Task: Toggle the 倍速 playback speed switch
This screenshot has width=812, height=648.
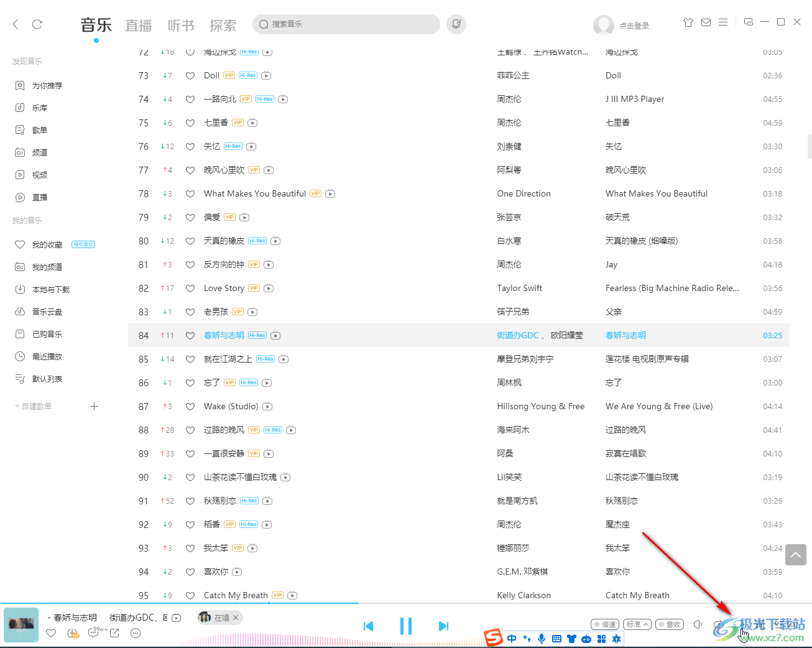Action: (x=604, y=624)
